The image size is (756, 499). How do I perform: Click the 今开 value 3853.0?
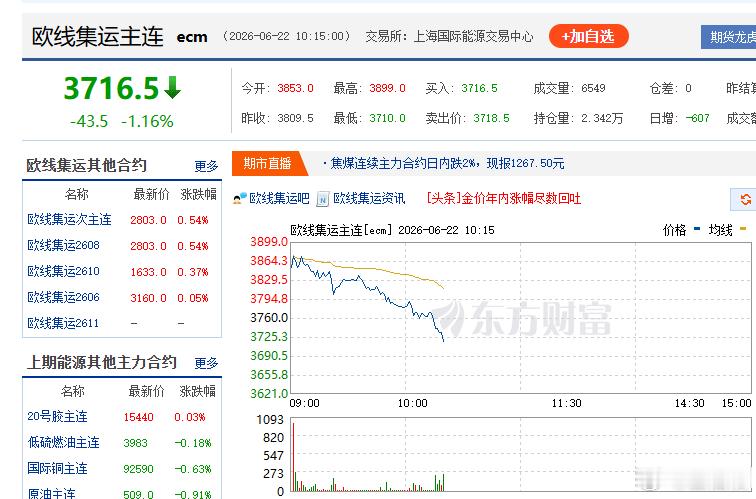click(x=295, y=88)
